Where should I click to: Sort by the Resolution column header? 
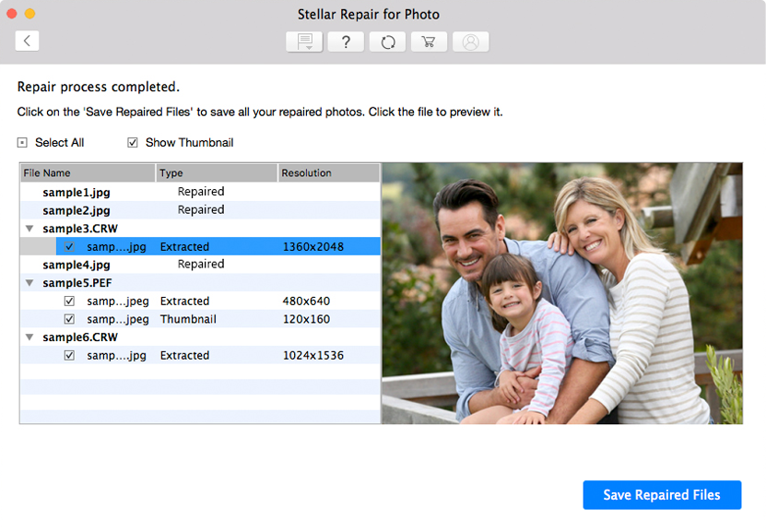tap(329, 173)
